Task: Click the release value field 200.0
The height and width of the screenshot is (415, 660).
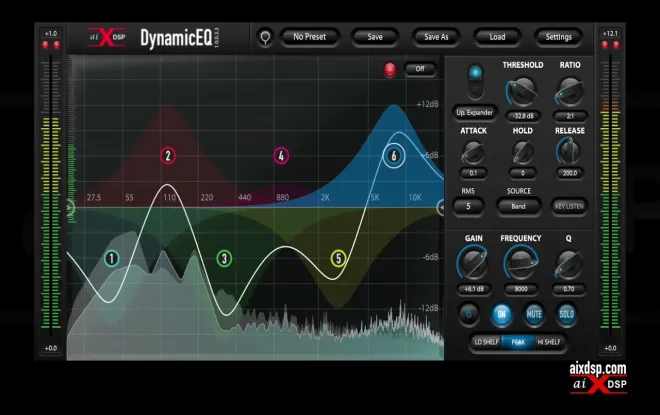Action: click(570, 173)
